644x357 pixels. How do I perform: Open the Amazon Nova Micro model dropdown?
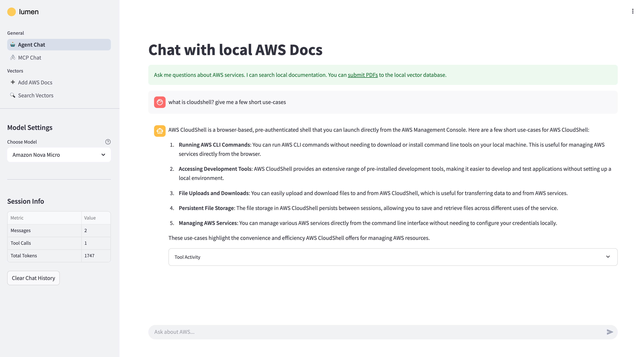coord(59,155)
